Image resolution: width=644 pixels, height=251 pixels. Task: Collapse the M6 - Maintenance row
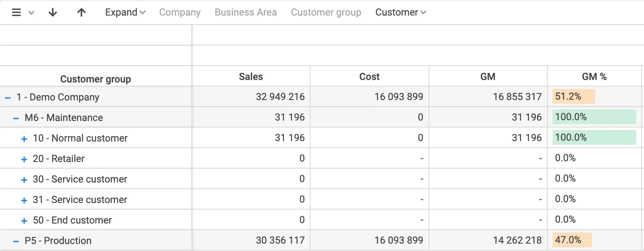click(x=16, y=118)
